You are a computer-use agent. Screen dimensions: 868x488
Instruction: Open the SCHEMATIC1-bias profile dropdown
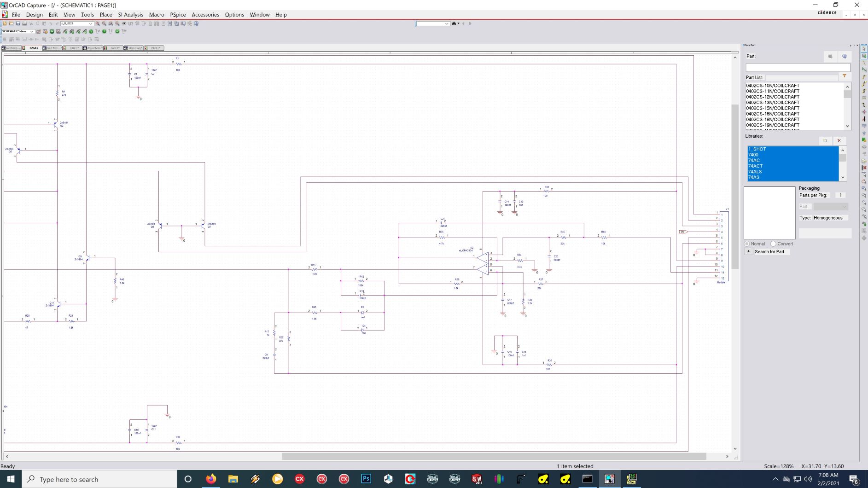coord(32,31)
